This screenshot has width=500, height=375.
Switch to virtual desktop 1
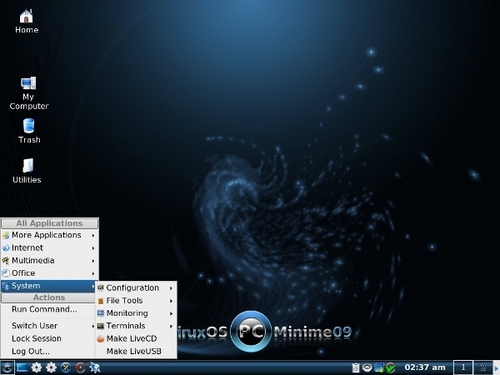pyautogui.click(x=463, y=367)
